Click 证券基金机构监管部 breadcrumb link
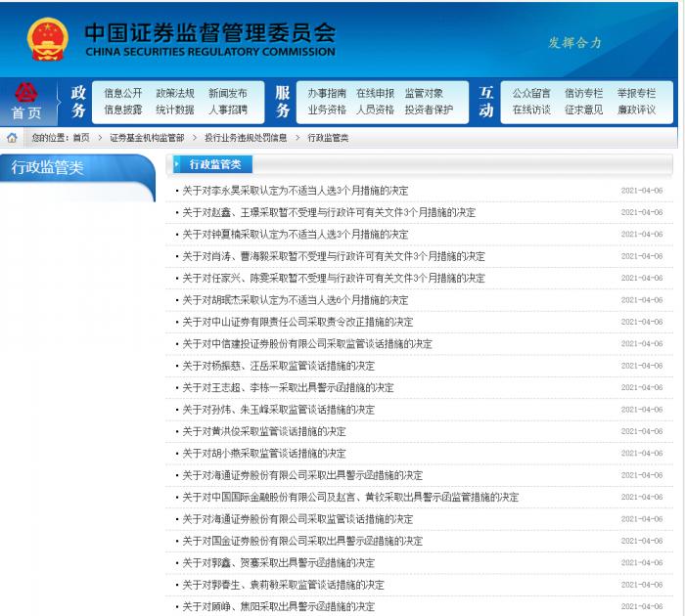 147,138
